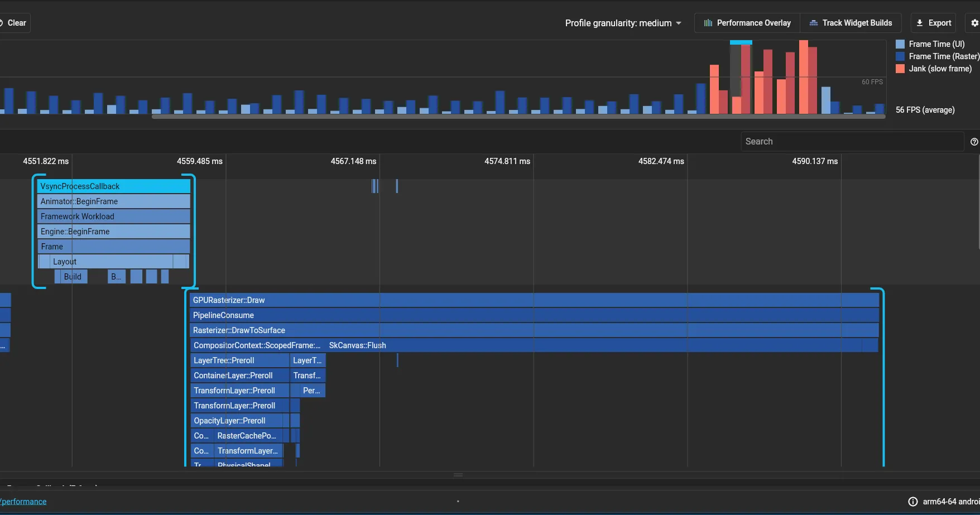Image resolution: width=980 pixels, height=515 pixels.
Task: Click the frame chart horizontal scrollbar
Action: [518, 117]
